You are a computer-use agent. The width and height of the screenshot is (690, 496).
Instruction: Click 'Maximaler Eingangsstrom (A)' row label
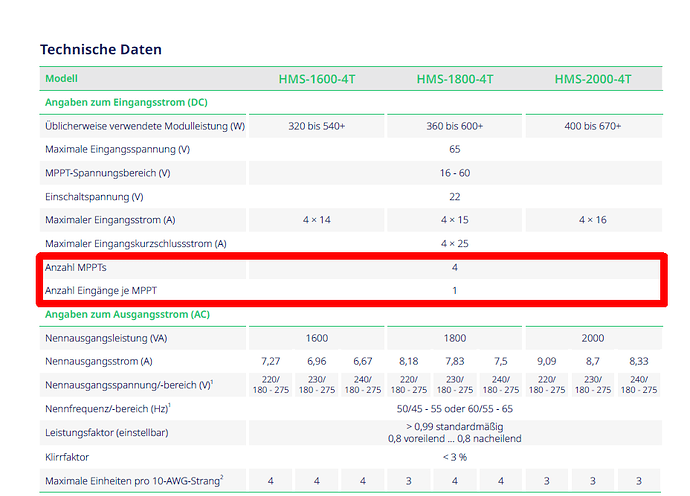click(110, 220)
